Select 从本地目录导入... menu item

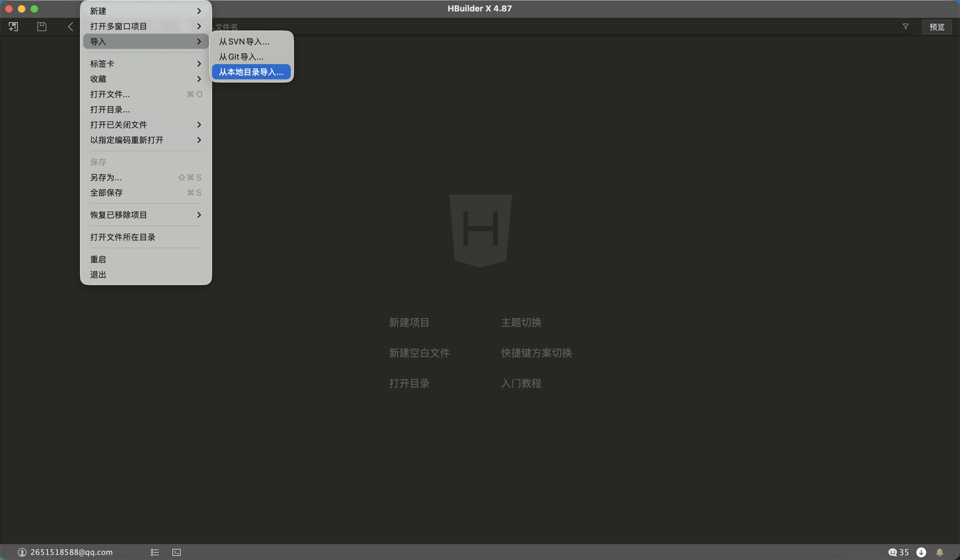click(251, 72)
